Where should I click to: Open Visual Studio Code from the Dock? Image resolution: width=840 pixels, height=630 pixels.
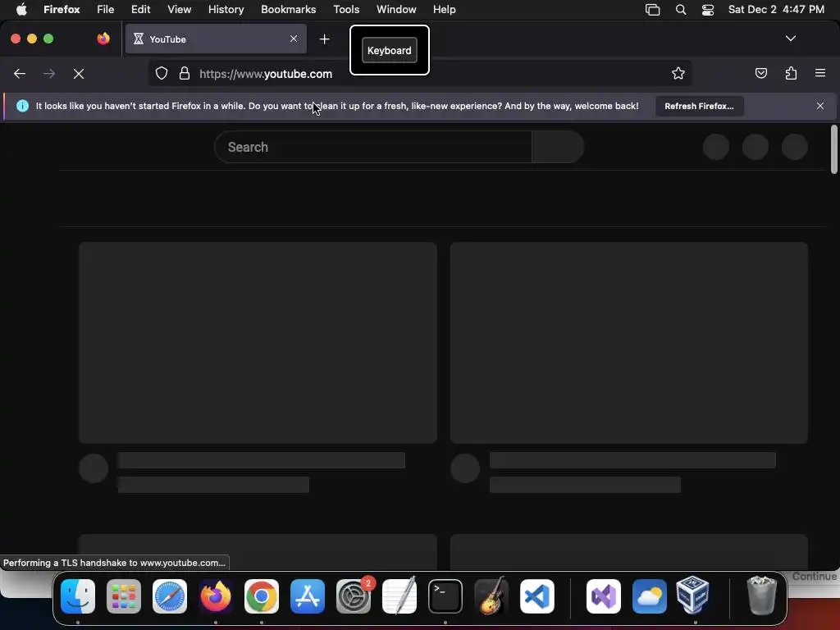[536, 596]
